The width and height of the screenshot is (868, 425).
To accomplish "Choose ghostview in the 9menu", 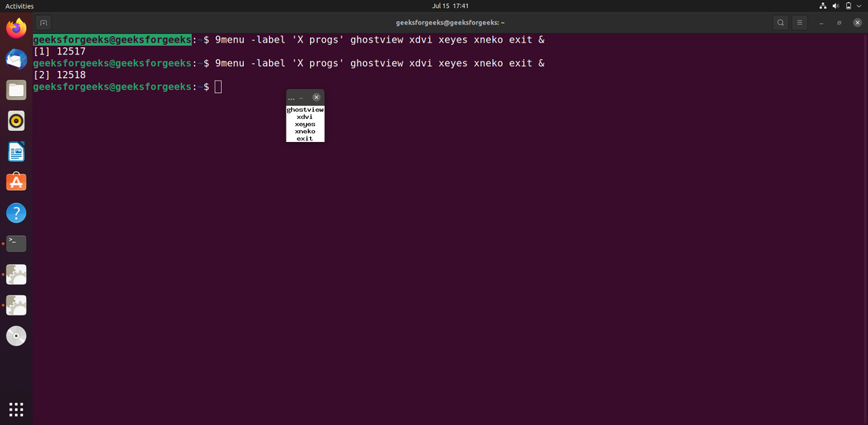I will 305,110.
